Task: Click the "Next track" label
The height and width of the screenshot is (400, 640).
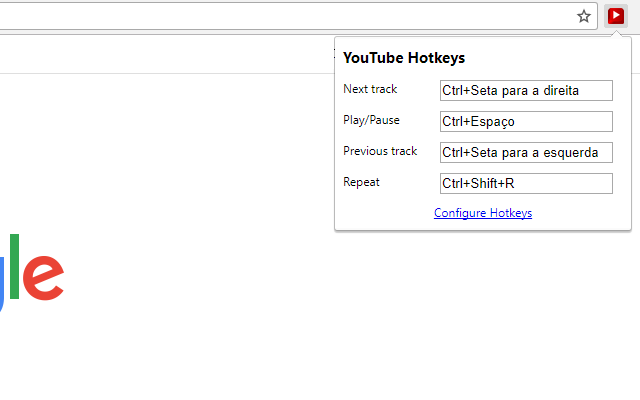Action: pyautogui.click(x=370, y=89)
